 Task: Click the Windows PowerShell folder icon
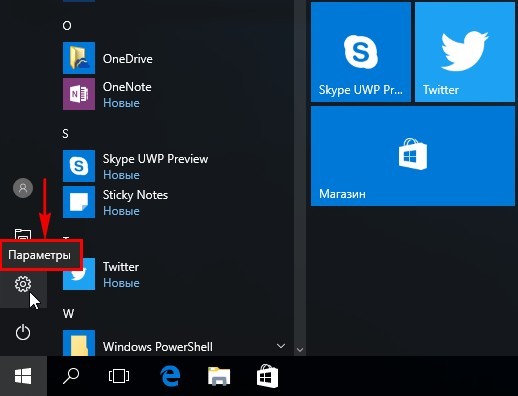click(x=79, y=343)
